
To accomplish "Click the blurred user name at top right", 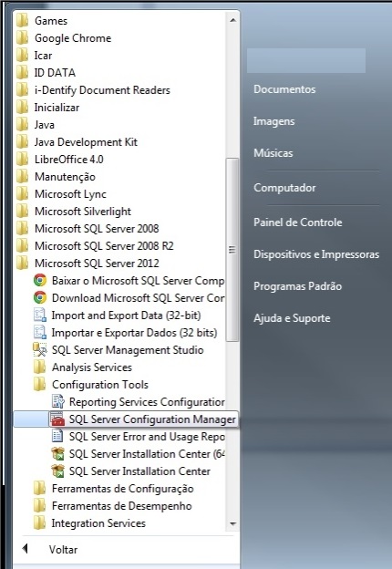I will click(306, 60).
